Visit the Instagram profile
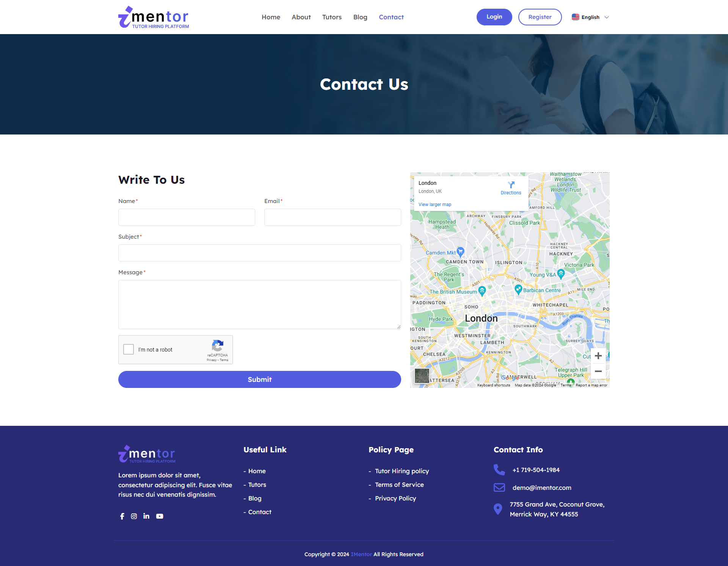Screen dimensions: 728x566 (134, 516)
